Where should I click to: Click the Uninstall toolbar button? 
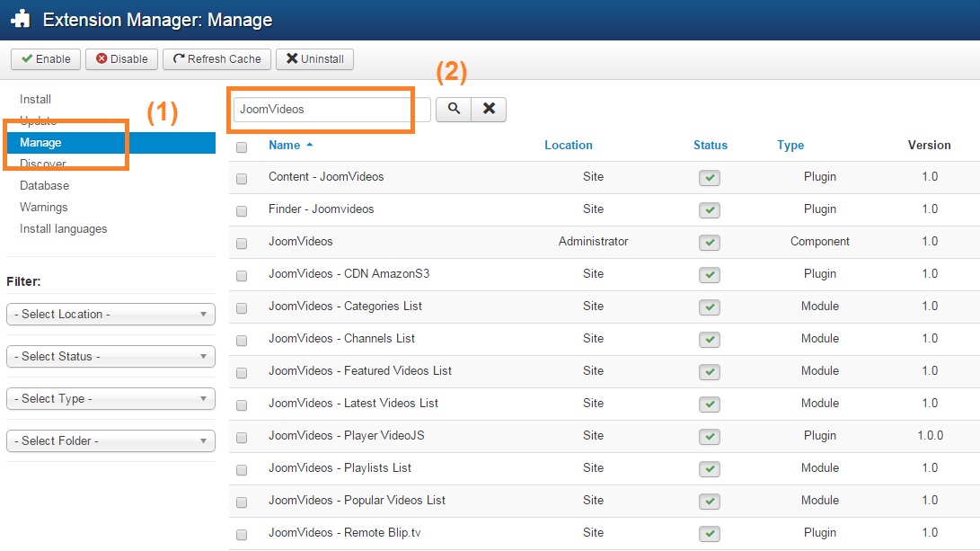tap(315, 58)
